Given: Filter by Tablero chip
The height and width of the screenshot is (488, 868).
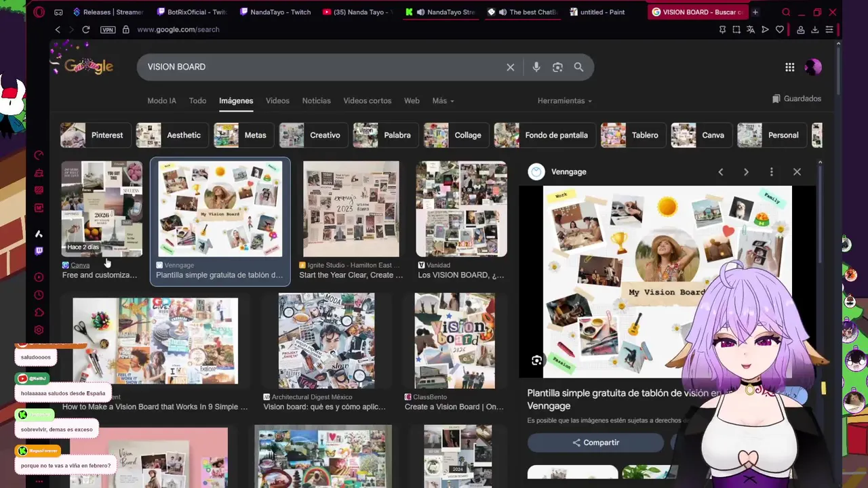Looking at the screenshot, I should click(x=632, y=136).
